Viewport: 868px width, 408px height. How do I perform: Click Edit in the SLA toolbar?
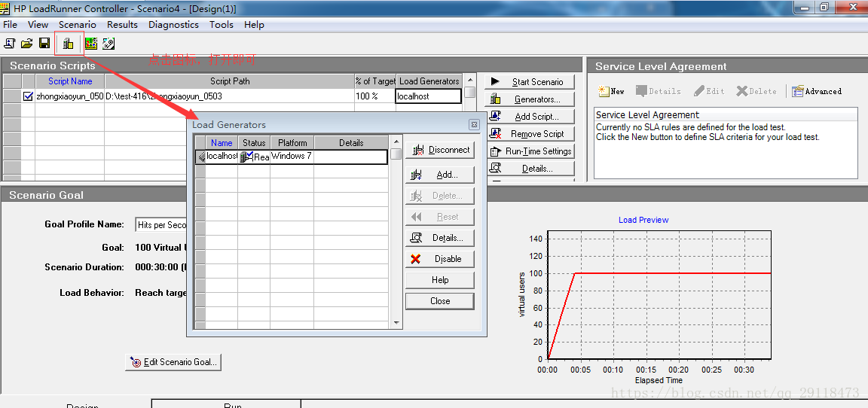tap(709, 91)
